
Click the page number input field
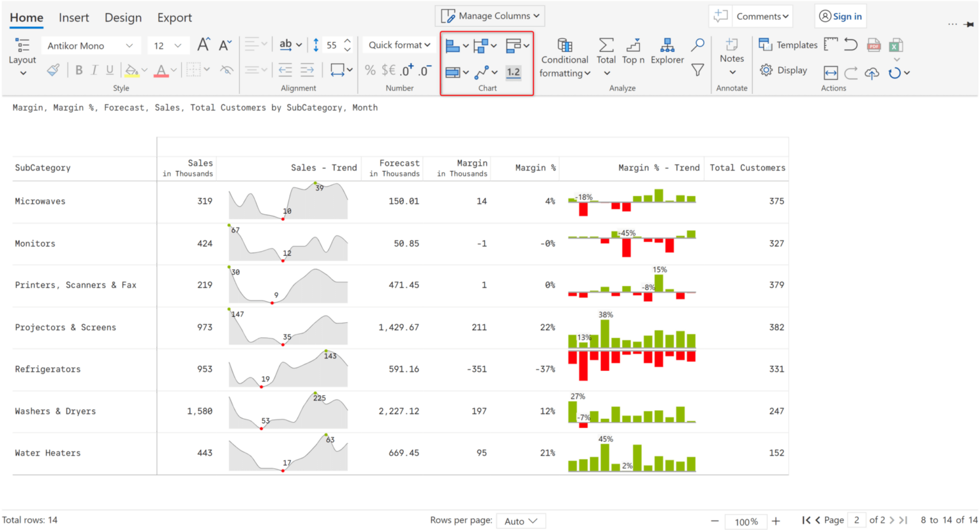pos(856,520)
